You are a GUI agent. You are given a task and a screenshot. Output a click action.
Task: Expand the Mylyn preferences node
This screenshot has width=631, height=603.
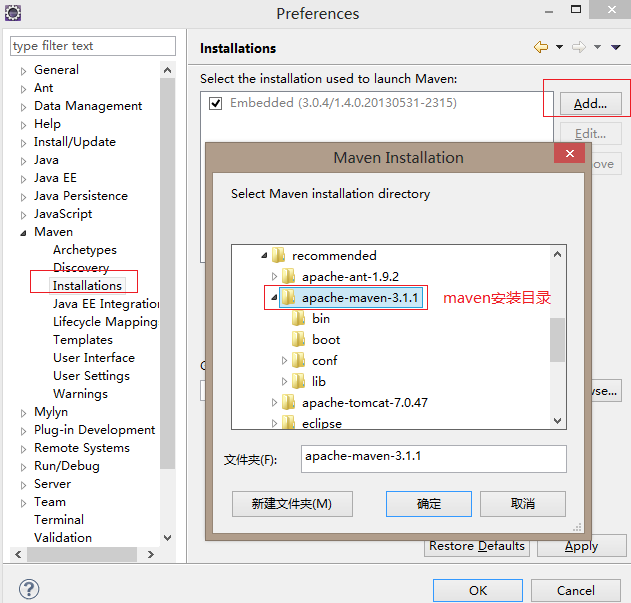click(23, 413)
